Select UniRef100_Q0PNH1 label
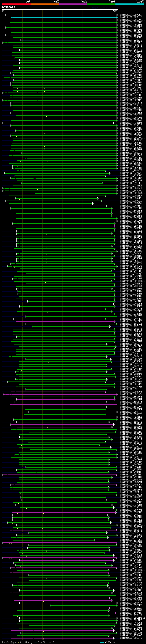This screenshot has width=146, height=644. (x=131, y=75)
